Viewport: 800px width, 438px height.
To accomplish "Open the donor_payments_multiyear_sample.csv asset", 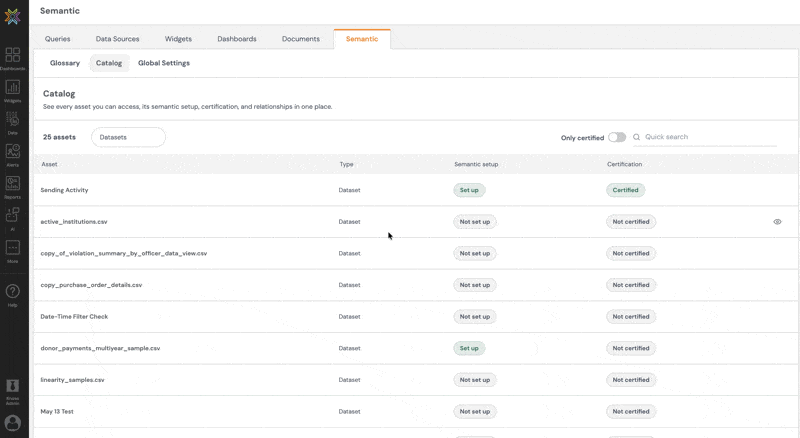I will click(101, 348).
